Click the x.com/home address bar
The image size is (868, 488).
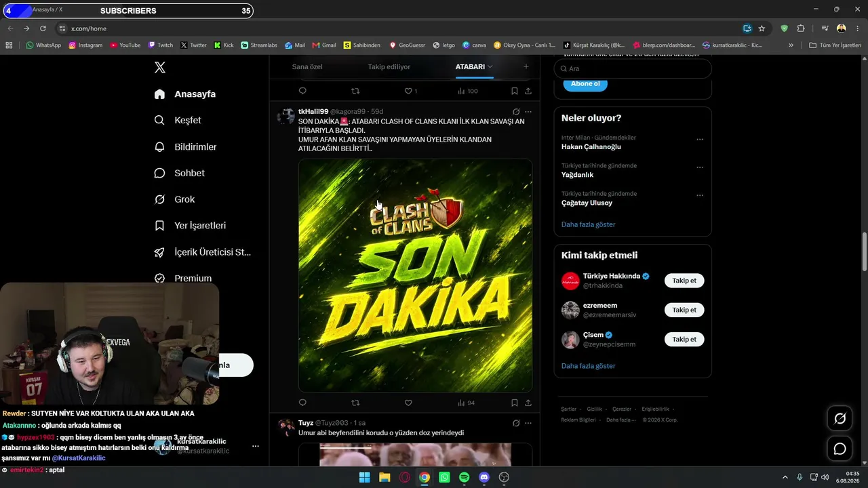tap(400, 28)
